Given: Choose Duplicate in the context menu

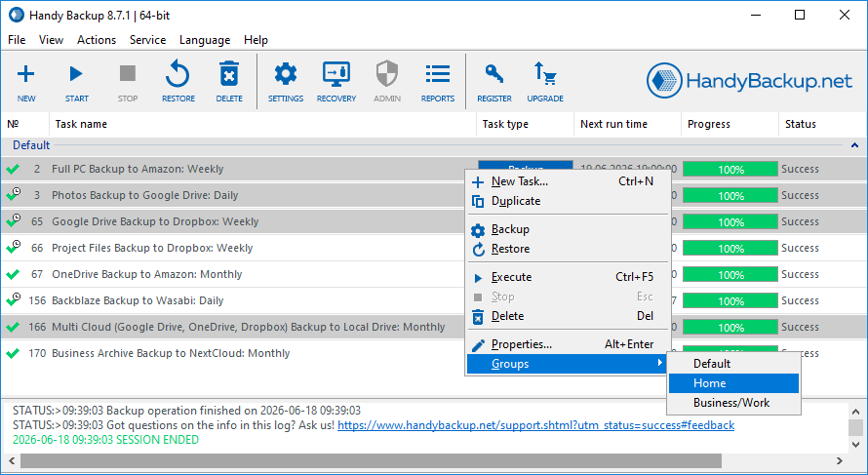Looking at the screenshot, I should 568,201.
